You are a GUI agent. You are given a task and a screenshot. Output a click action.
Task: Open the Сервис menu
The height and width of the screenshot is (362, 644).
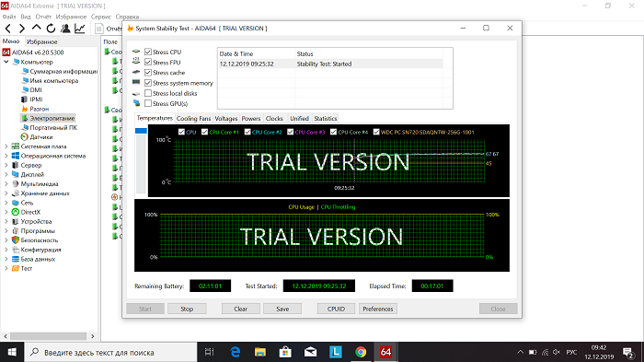[101, 17]
